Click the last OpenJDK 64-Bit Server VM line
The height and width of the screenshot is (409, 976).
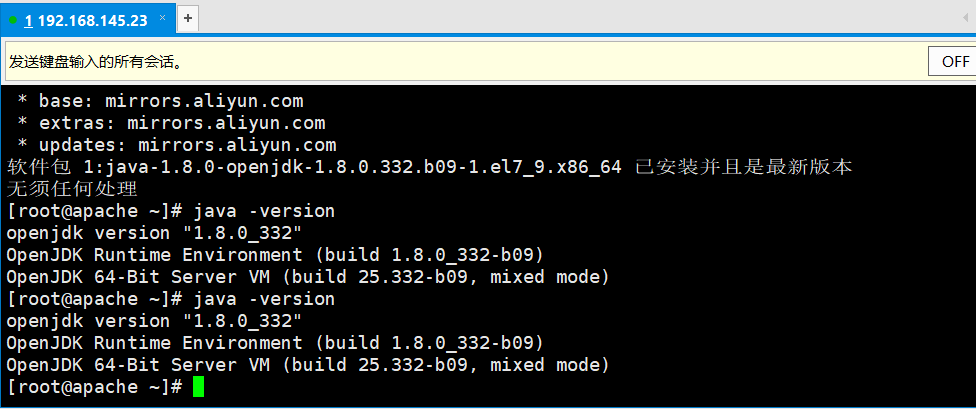[308, 365]
